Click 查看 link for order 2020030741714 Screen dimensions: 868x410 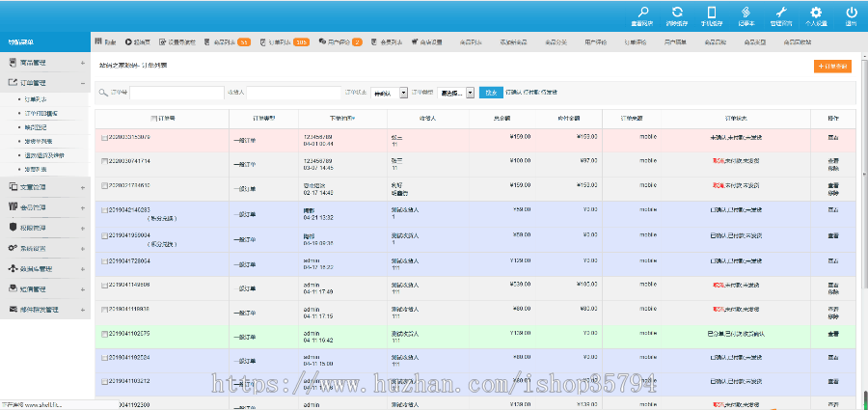coord(833,161)
